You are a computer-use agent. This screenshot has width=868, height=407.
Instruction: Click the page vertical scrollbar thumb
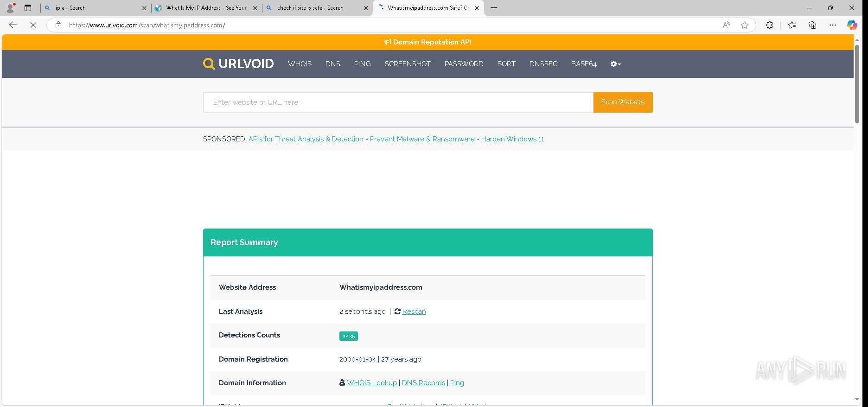pyautogui.click(x=857, y=83)
